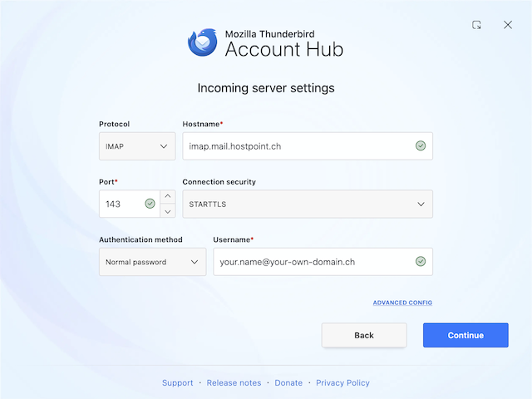Open the Privacy Policy link
The height and width of the screenshot is (399, 532).
[x=342, y=382]
